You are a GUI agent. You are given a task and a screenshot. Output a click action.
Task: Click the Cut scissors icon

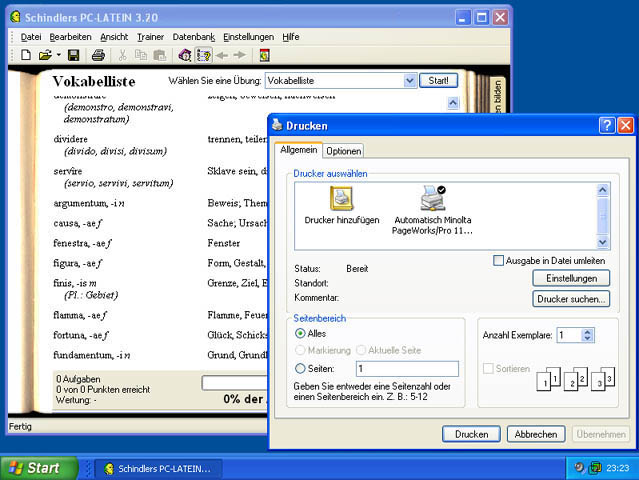click(x=122, y=55)
